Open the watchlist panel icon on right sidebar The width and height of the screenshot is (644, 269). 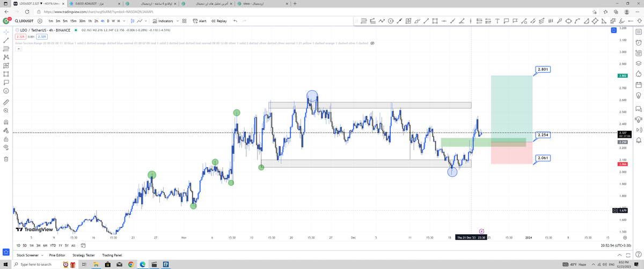[639, 33]
